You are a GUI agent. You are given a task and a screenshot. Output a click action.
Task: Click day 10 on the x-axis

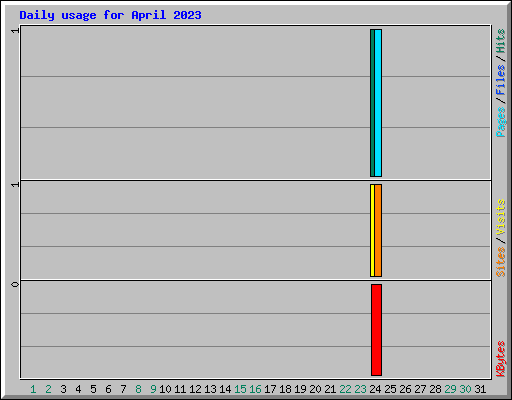[165, 389]
